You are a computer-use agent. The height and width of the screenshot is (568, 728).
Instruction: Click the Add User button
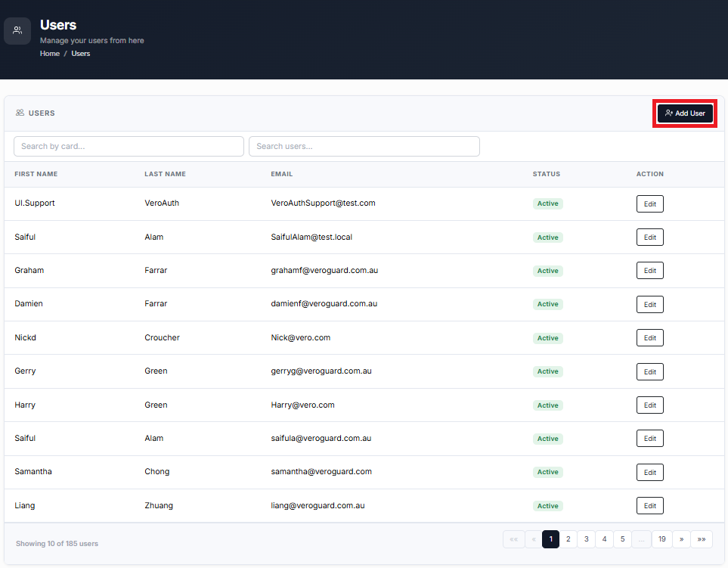pyautogui.click(x=685, y=113)
